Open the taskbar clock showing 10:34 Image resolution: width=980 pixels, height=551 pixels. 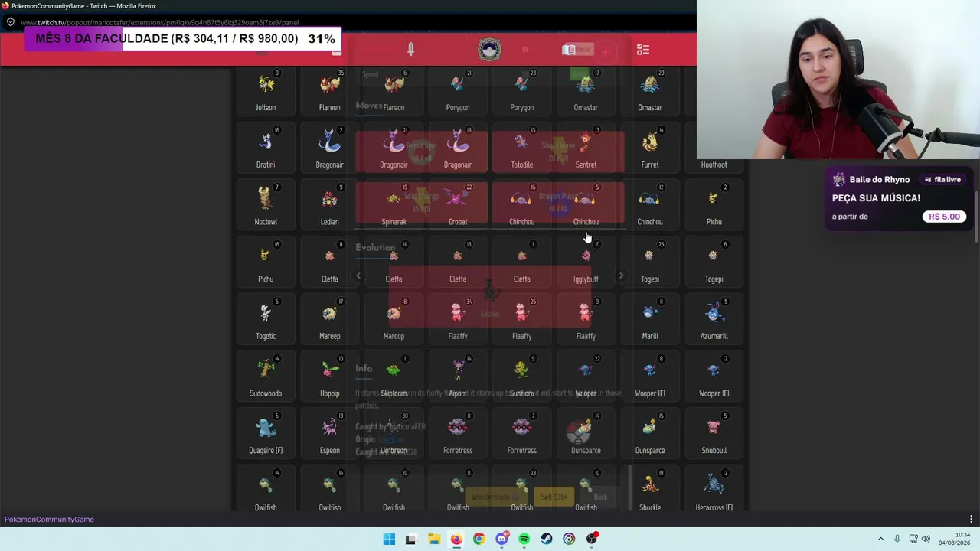point(954,539)
